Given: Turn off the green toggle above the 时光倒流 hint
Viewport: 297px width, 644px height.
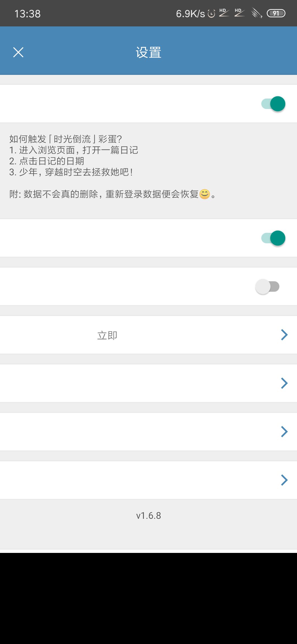Looking at the screenshot, I should point(273,104).
